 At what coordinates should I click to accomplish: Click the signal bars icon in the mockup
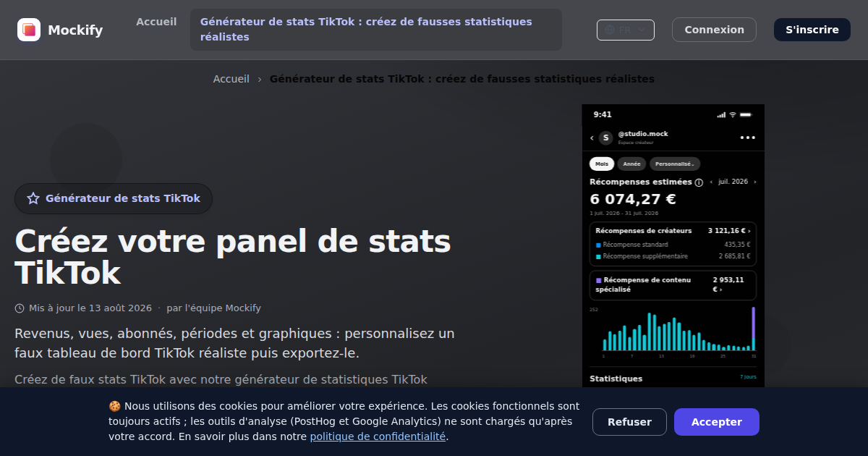click(721, 114)
